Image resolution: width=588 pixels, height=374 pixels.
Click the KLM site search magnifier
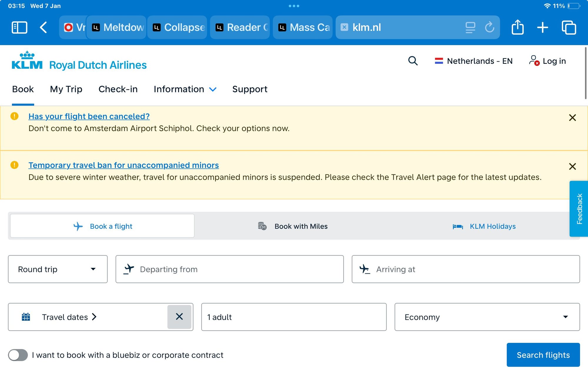point(413,61)
